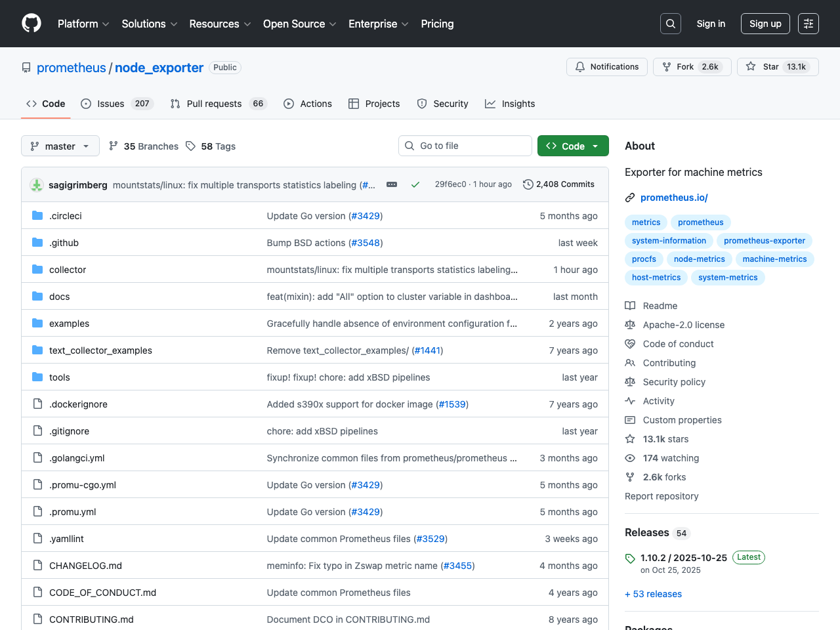Click the Readme book icon in sidebar
The height and width of the screenshot is (630, 840).
[x=631, y=305]
